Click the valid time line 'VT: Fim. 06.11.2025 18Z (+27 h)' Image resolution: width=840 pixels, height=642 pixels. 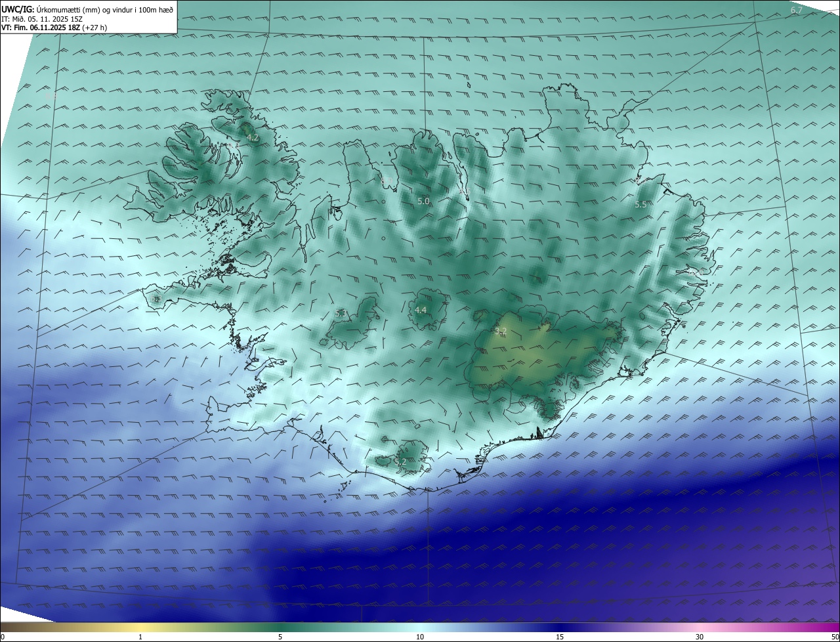point(54,28)
